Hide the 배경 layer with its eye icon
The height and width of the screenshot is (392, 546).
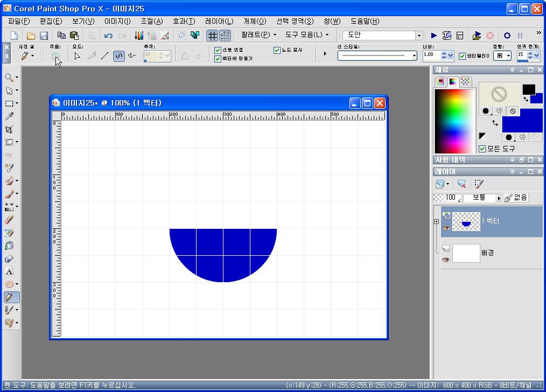coord(446,260)
